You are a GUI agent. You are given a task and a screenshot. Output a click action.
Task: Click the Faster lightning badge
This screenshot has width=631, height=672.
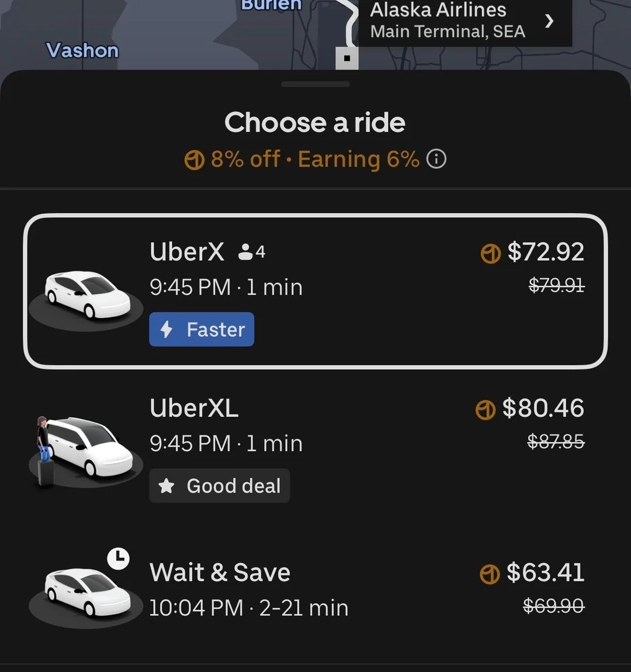[x=202, y=330]
